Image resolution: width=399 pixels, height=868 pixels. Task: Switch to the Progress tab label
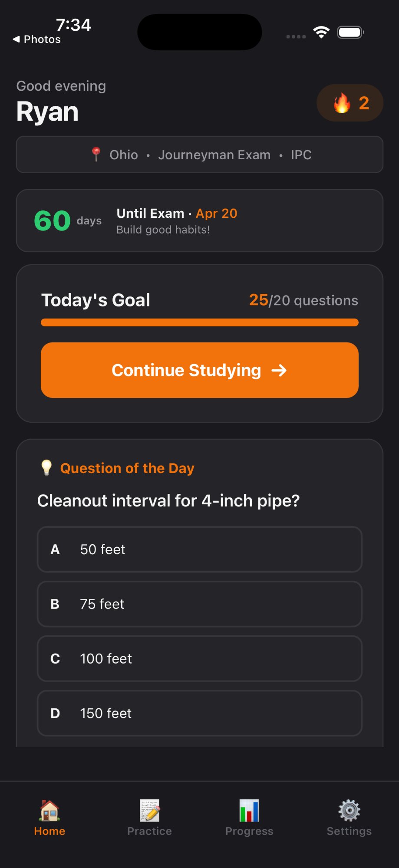249,831
